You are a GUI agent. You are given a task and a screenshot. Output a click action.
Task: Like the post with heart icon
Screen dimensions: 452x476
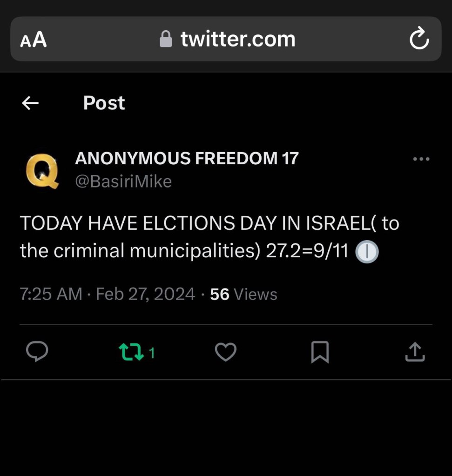[226, 352]
